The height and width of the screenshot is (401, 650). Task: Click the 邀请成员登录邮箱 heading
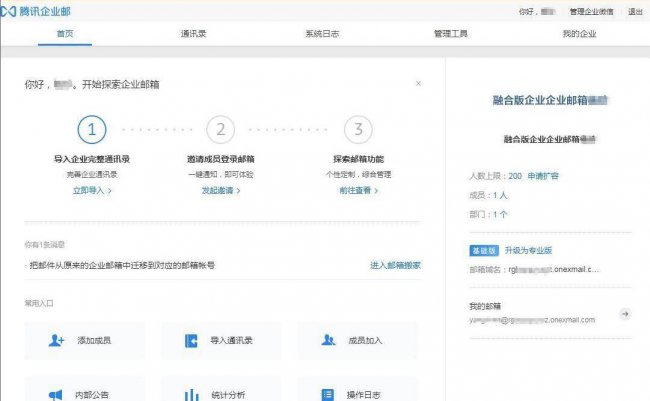click(x=221, y=159)
